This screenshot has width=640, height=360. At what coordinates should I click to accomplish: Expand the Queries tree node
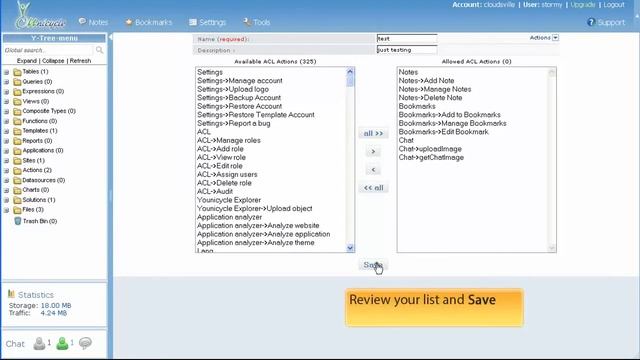7,82
